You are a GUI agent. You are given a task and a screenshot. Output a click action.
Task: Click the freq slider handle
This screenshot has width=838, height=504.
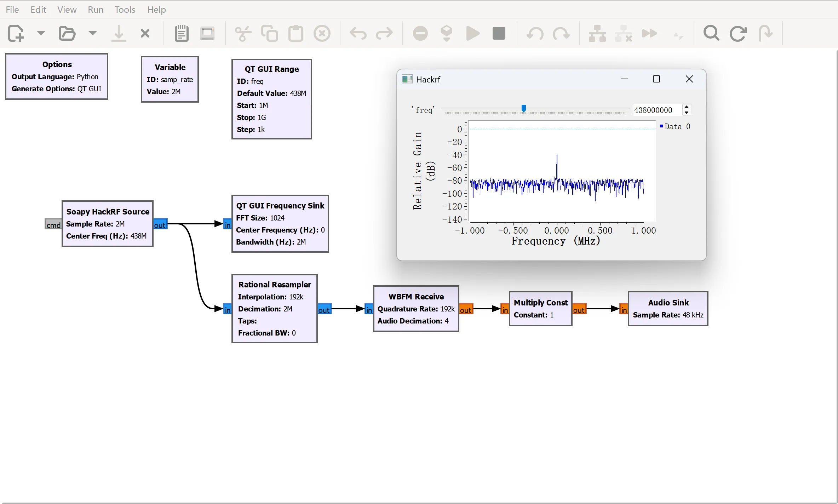tap(524, 108)
